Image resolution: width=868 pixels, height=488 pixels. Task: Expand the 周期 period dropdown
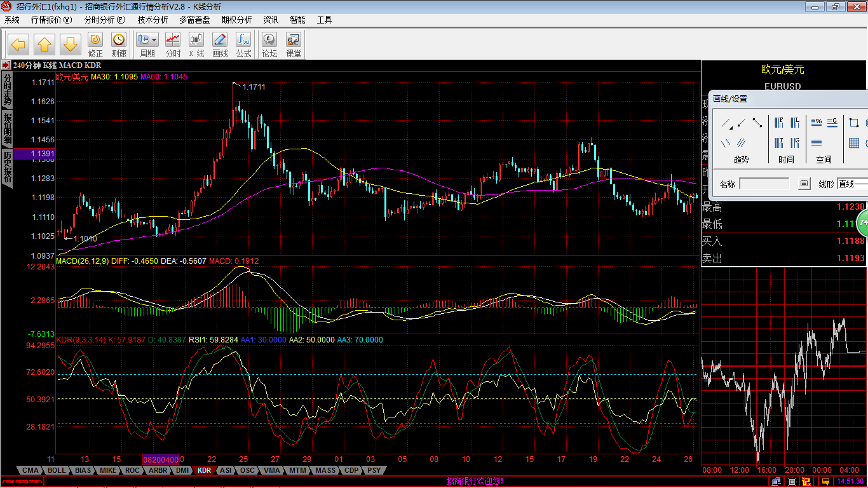pyautogui.click(x=154, y=40)
